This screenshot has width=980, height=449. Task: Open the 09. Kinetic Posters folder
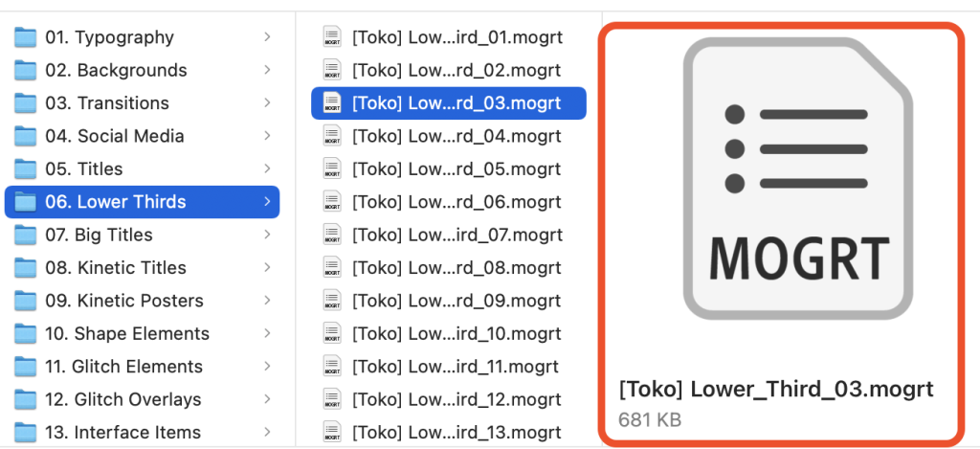(124, 301)
